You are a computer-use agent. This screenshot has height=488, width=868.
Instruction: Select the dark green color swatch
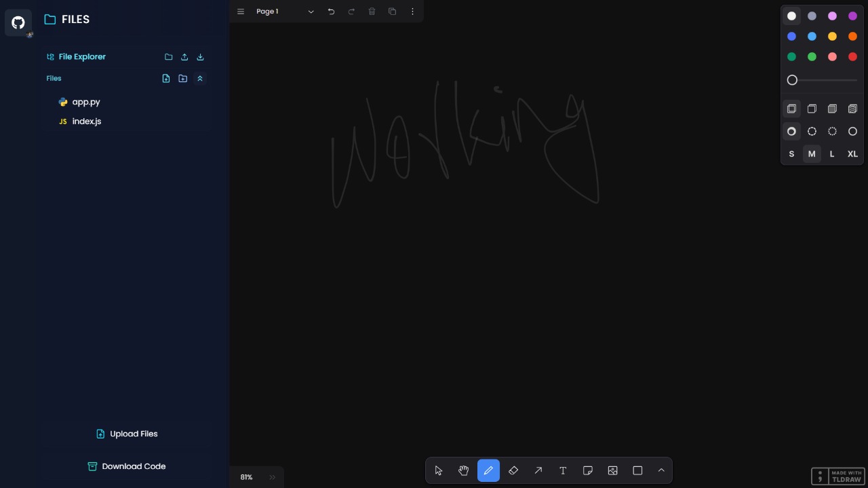click(x=791, y=57)
